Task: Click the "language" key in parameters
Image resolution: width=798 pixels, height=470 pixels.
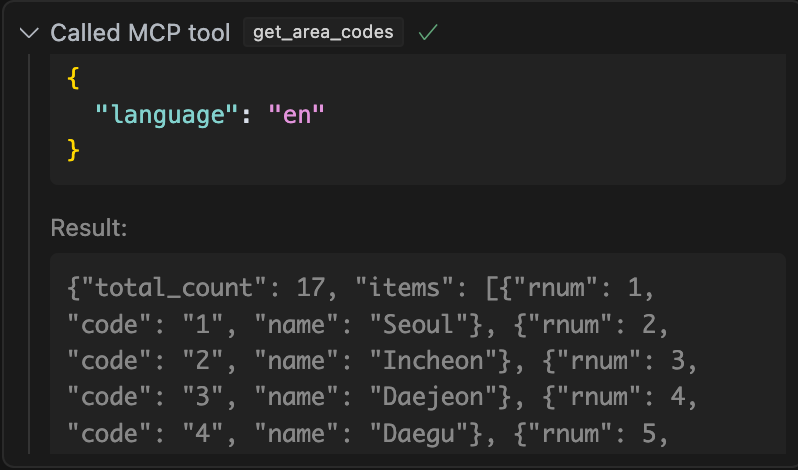Action: point(166,114)
